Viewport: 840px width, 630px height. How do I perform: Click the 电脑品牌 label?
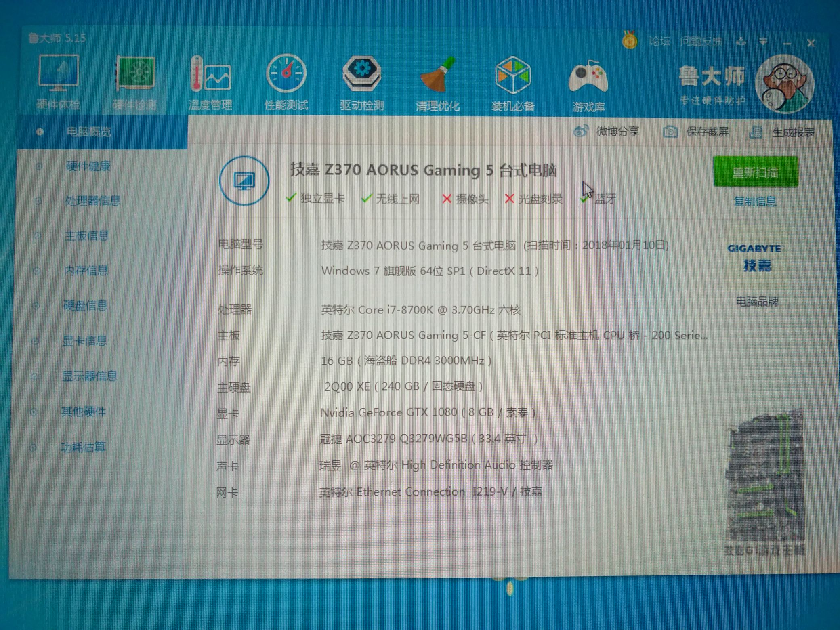point(757,301)
